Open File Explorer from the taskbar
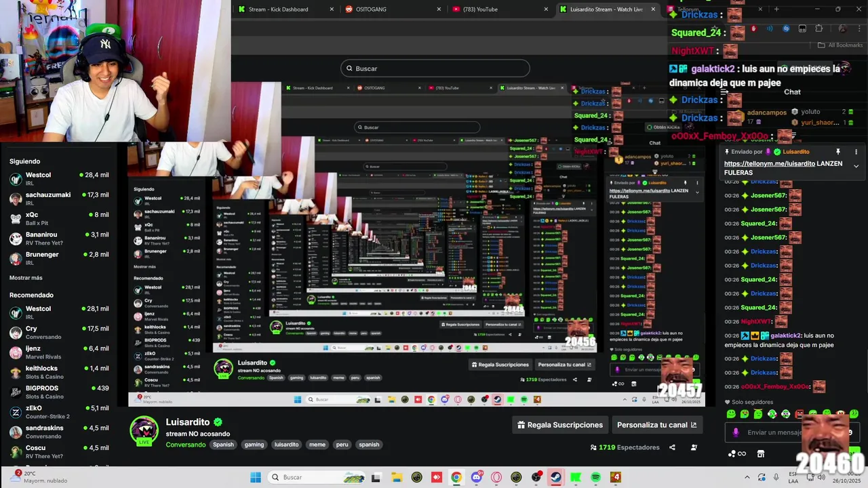 pyautogui.click(x=397, y=477)
